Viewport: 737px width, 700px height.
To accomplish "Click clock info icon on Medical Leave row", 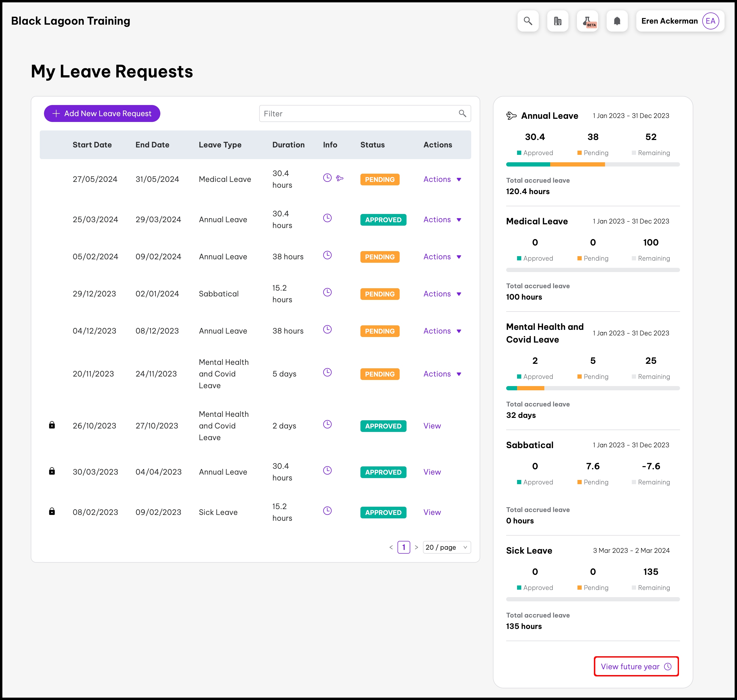I will [327, 178].
